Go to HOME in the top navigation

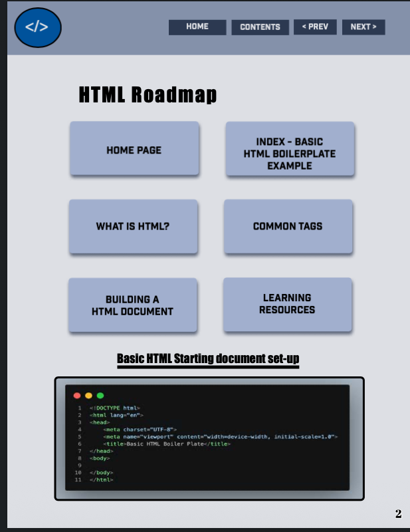click(197, 27)
